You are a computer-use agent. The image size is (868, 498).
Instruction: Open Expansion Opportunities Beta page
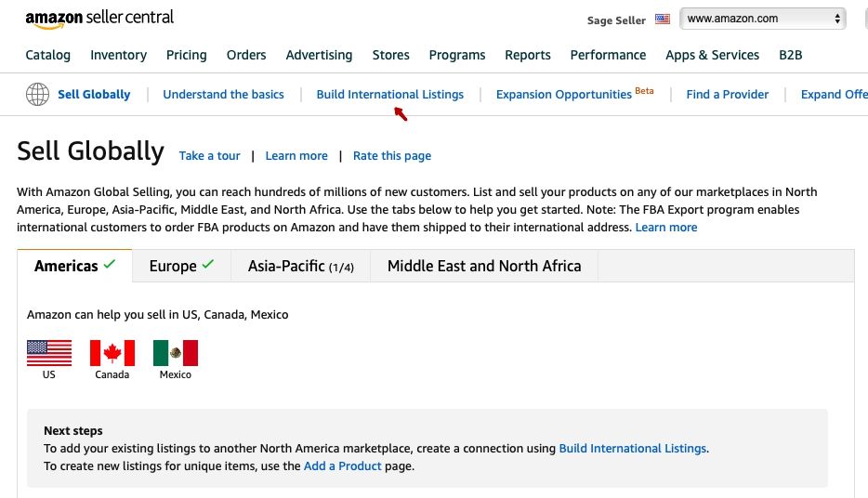point(574,94)
